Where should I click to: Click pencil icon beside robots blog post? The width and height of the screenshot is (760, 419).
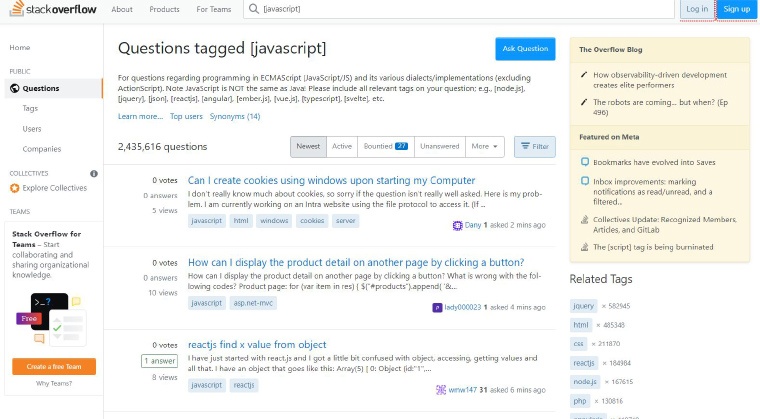tap(584, 102)
